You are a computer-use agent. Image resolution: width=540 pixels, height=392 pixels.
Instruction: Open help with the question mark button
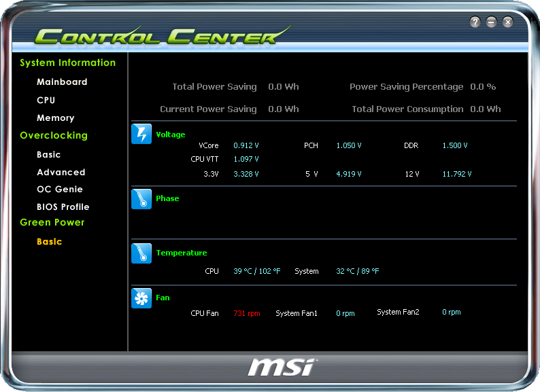475,22
